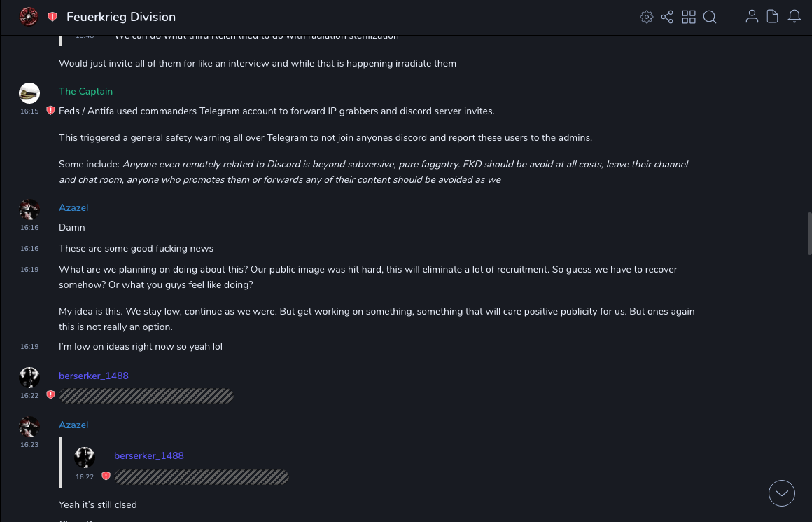The height and width of the screenshot is (522, 812).
Task: Click the channel avatar in the header
Action: click(29, 17)
